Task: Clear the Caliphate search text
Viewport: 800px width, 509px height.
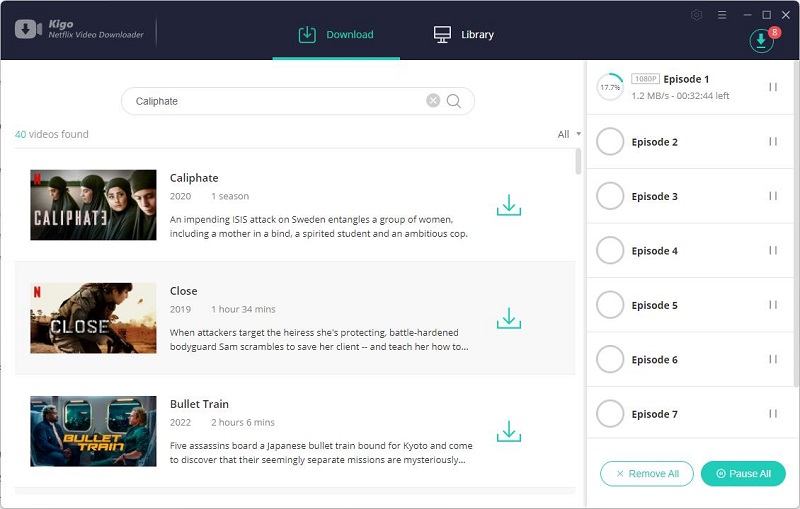Action: [433, 101]
